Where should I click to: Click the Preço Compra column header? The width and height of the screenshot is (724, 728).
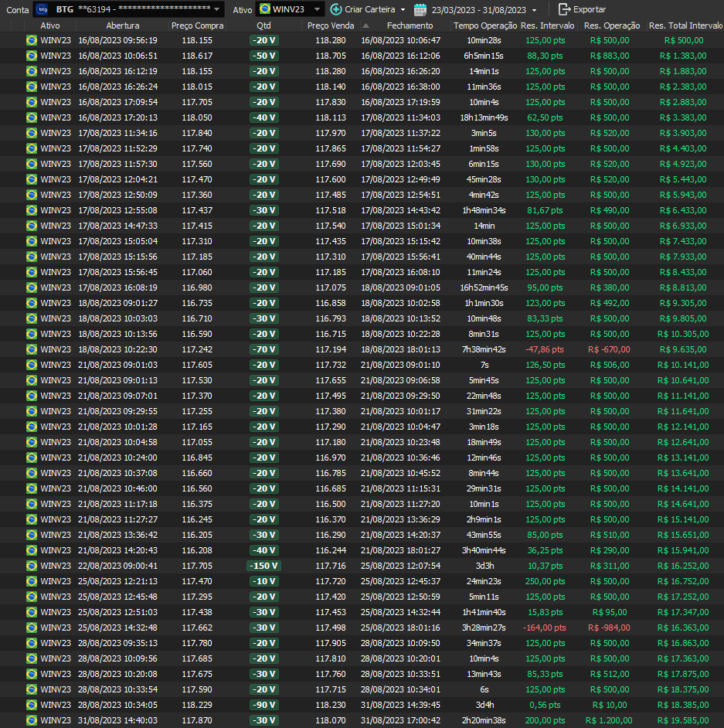pos(197,26)
